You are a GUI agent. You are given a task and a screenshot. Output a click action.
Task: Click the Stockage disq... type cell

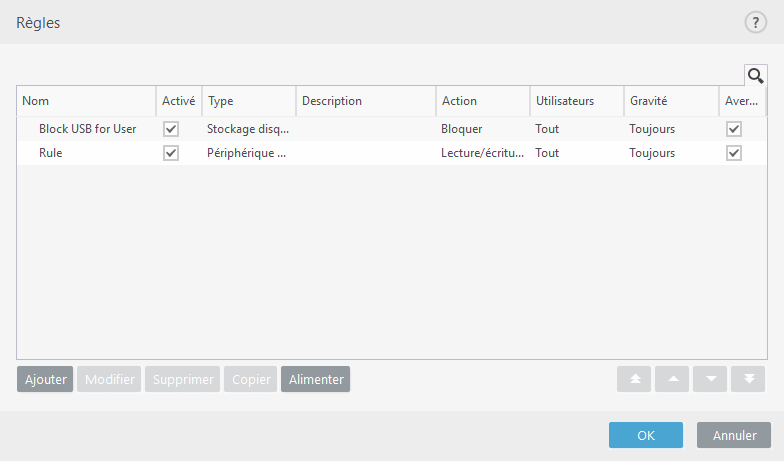[248, 129]
